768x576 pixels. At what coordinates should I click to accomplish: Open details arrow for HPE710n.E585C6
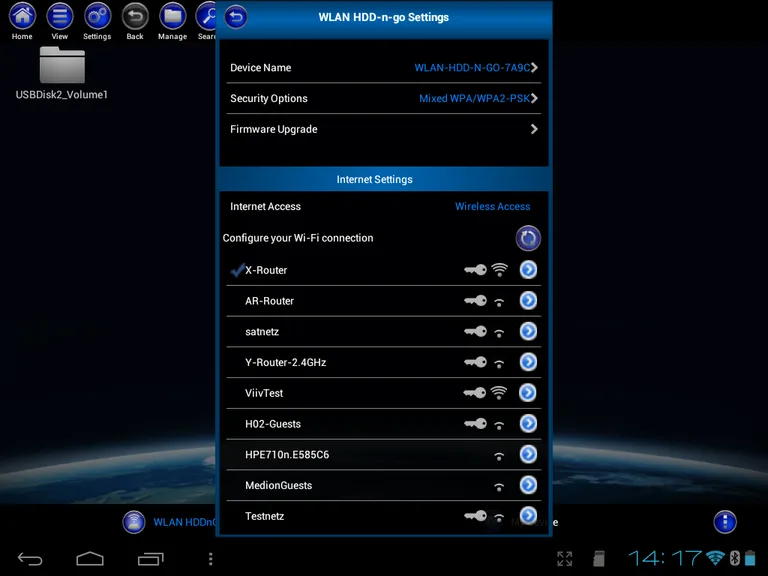point(528,454)
